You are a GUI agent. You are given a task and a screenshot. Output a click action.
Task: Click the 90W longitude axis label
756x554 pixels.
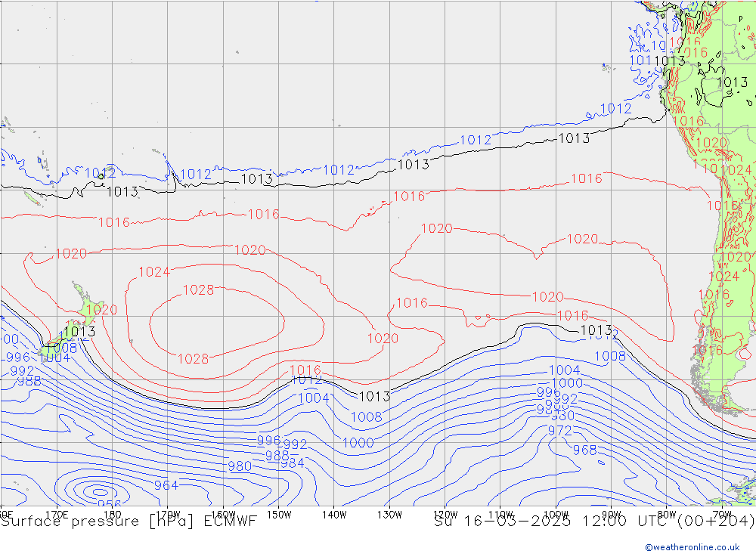click(612, 515)
